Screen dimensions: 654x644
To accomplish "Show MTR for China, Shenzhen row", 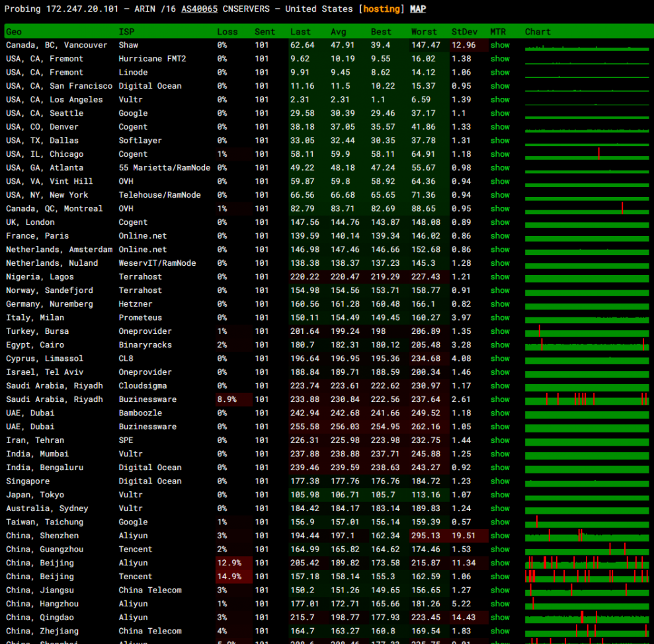I will [x=500, y=536].
